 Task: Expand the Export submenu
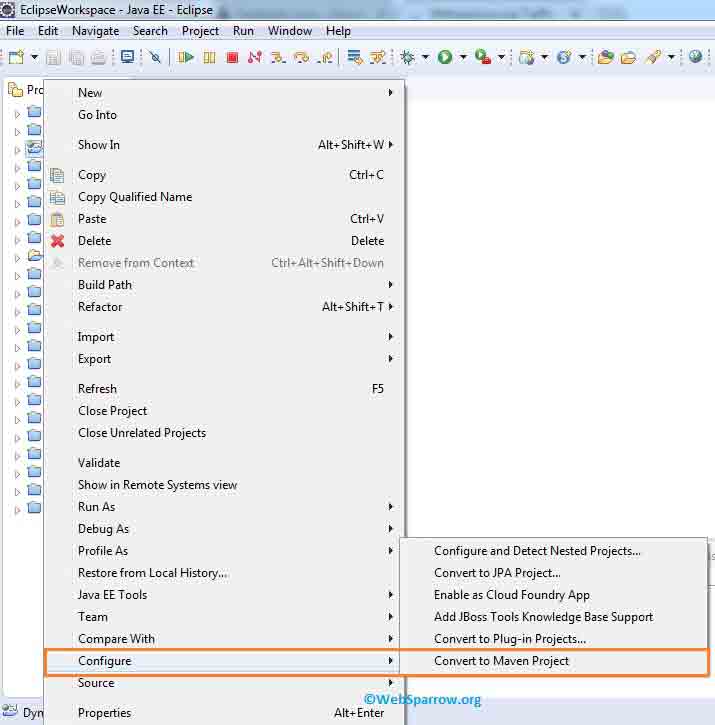(x=224, y=359)
